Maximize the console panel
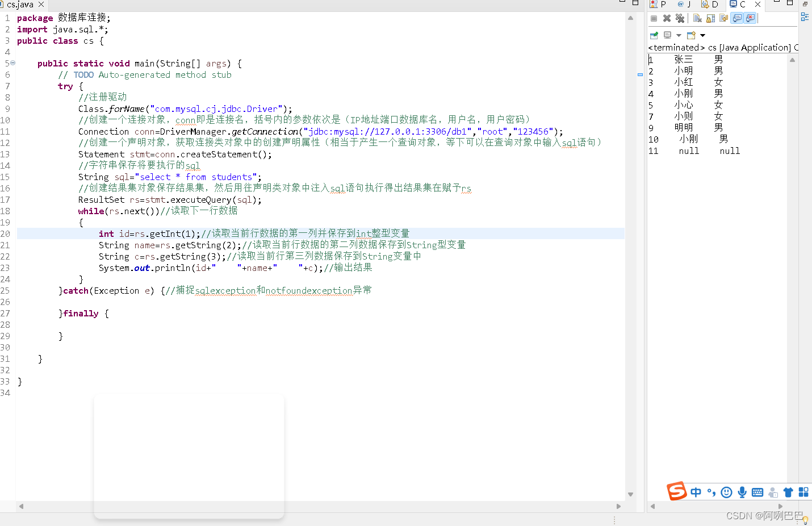Image resolution: width=812 pixels, height=526 pixels. pyautogui.click(x=790, y=2)
